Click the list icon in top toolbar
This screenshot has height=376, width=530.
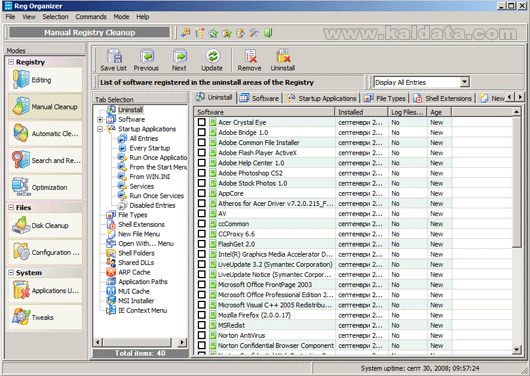pyautogui.click(x=199, y=33)
